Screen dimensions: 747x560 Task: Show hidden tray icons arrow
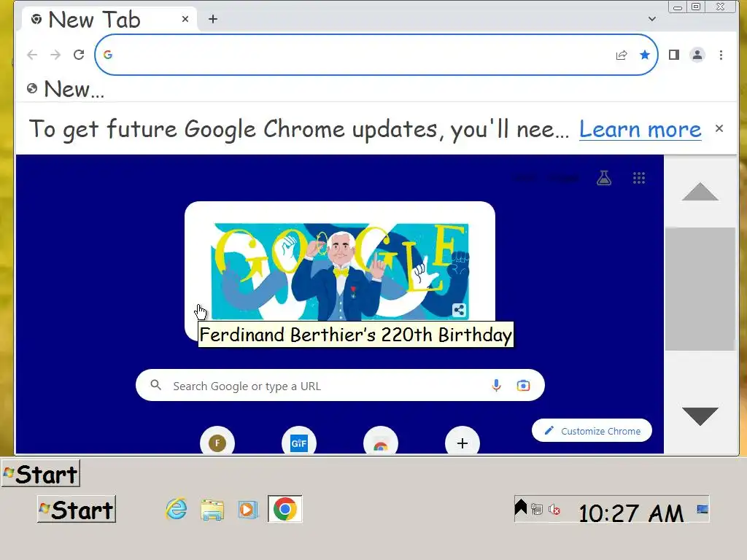pyautogui.click(x=521, y=507)
